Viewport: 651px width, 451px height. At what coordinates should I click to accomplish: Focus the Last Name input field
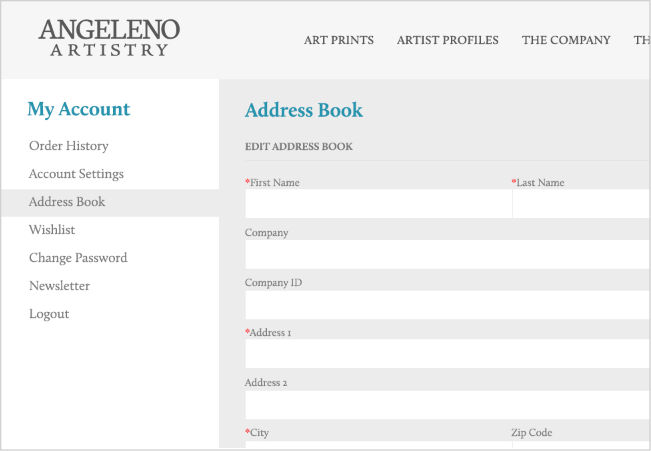pos(582,203)
